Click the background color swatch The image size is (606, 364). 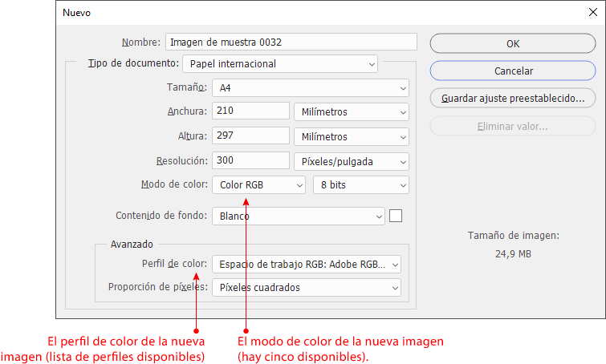(395, 215)
